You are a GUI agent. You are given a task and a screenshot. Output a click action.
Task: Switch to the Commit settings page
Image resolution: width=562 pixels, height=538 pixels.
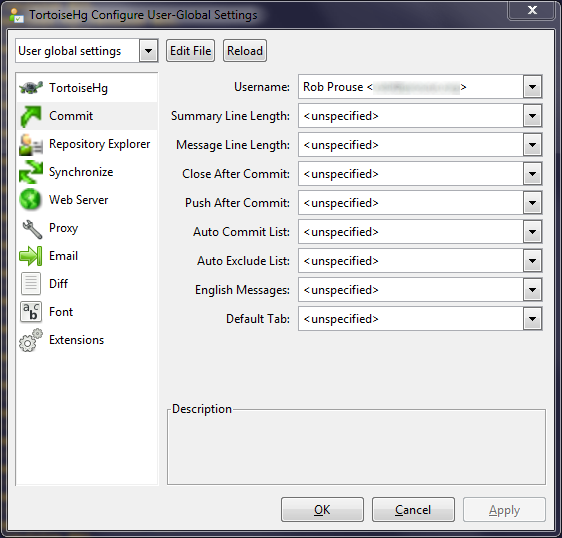(87, 116)
